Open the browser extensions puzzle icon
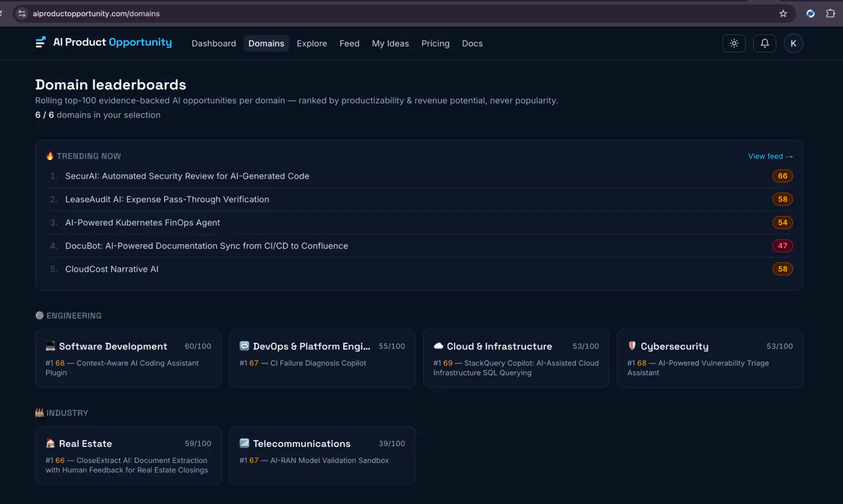The image size is (843, 504). (x=830, y=13)
